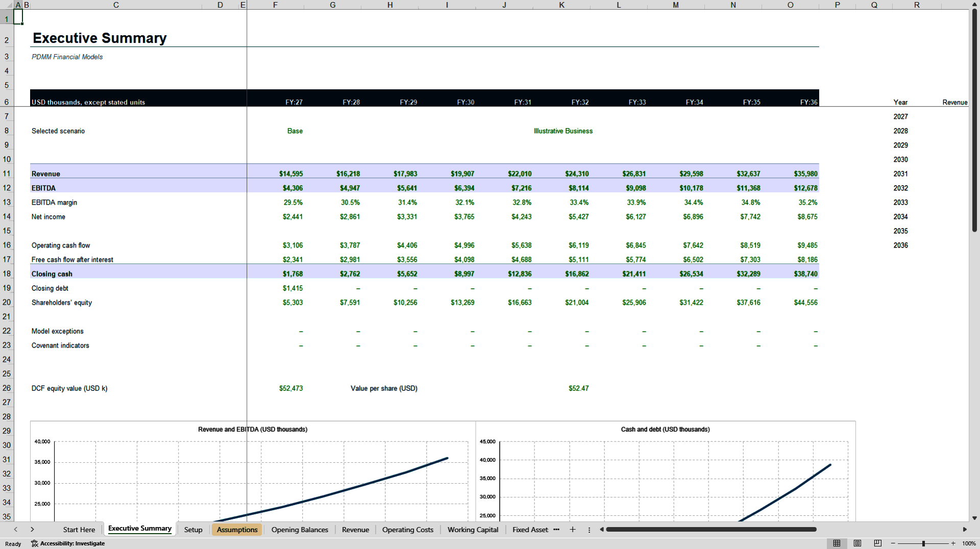Select net income value $6,127
The height and width of the screenshot is (549, 980).
pos(636,216)
